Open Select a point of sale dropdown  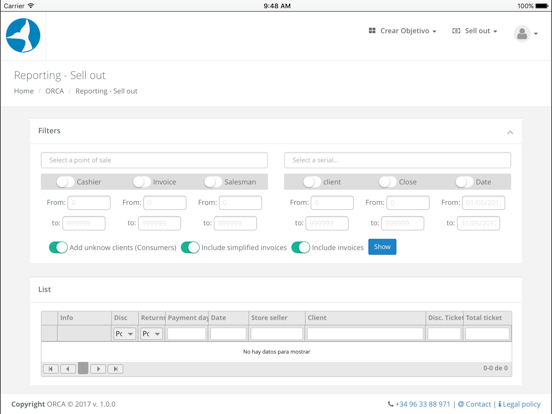(x=154, y=160)
